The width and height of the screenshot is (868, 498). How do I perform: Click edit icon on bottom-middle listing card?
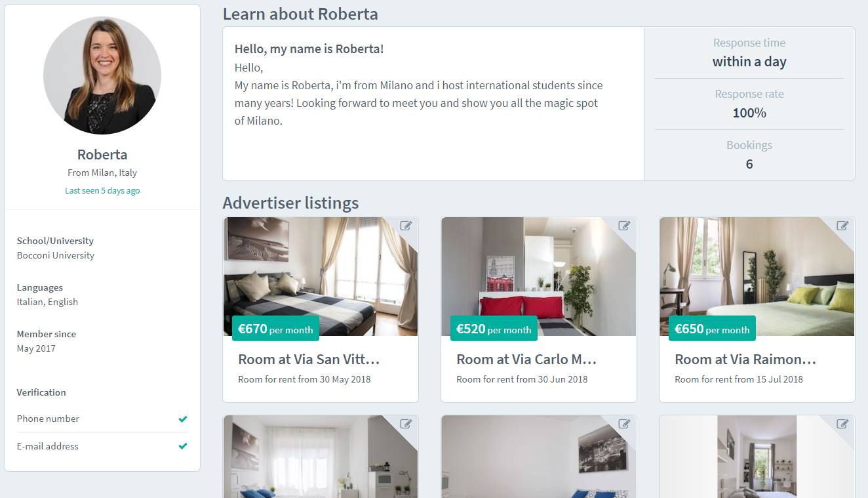pos(624,424)
